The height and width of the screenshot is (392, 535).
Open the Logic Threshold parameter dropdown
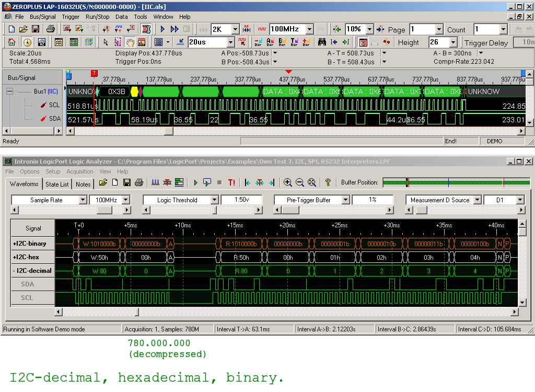click(214, 200)
